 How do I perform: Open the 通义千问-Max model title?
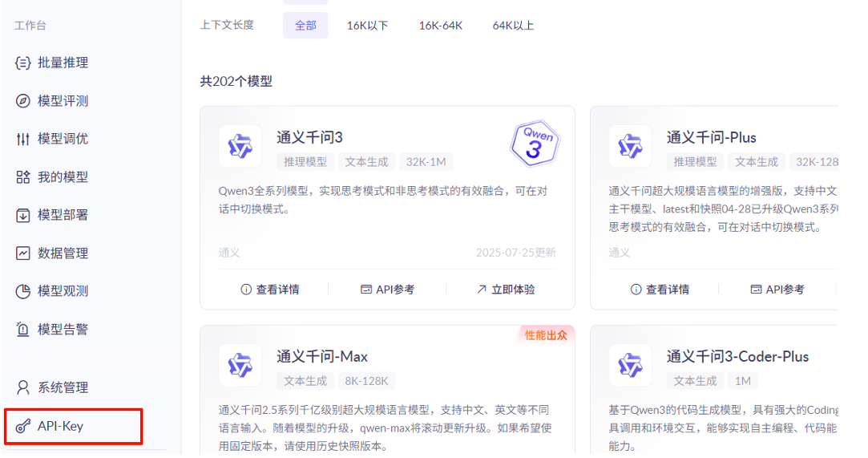click(322, 357)
